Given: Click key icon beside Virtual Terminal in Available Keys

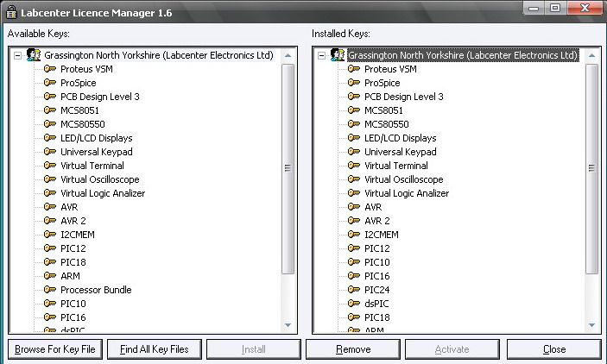Looking at the screenshot, I should [50, 166].
